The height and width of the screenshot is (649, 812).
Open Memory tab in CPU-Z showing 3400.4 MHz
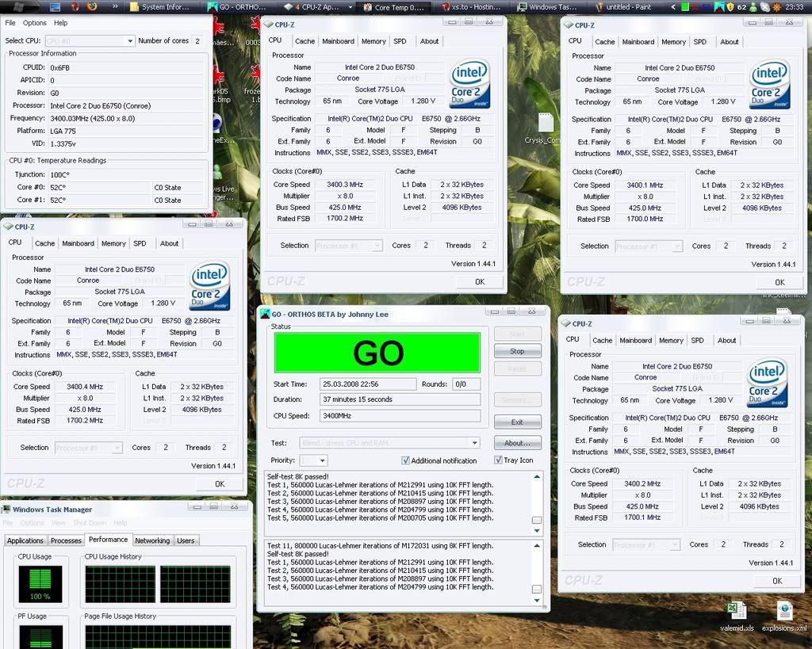point(113,243)
